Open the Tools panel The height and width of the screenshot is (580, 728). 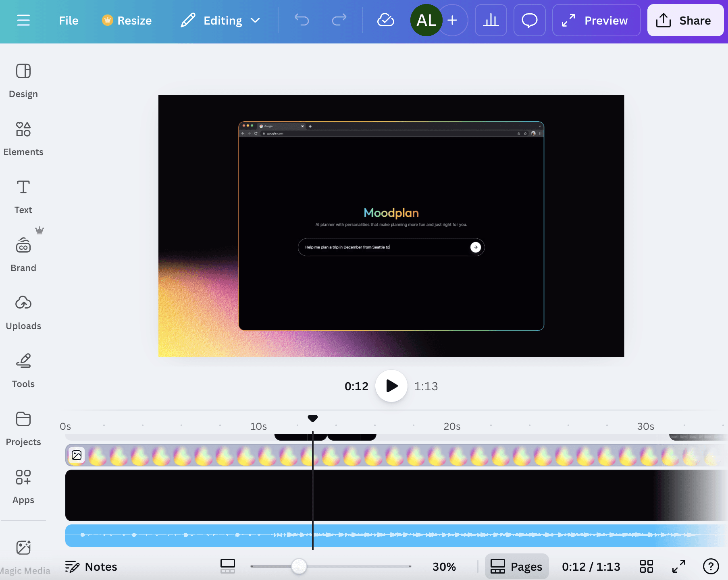pos(23,371)
